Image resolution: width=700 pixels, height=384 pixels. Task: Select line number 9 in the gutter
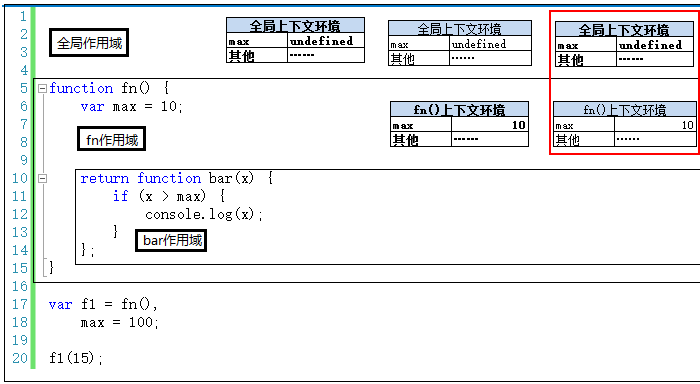coord(23,160)
